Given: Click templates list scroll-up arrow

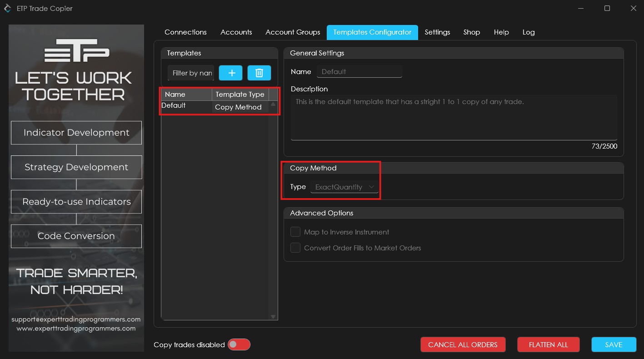Looking at the screenshot, I should (273, 105).
